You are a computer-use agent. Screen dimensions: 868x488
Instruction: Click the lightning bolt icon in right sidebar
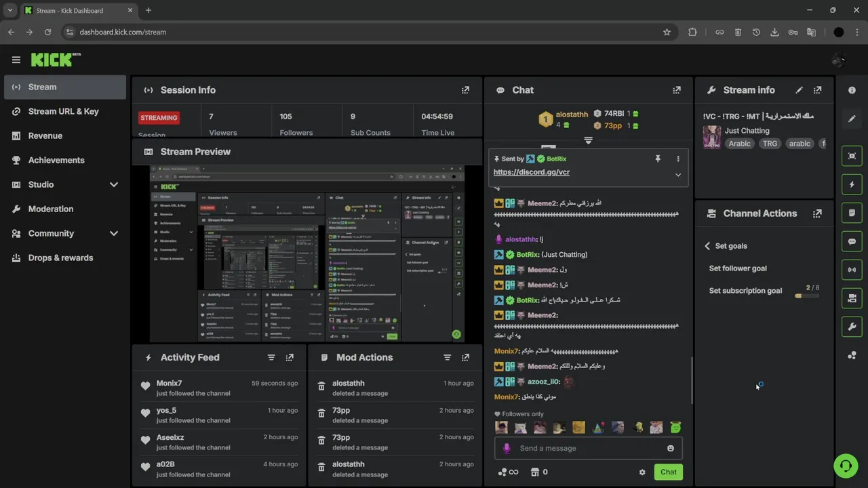click(x=852, y=184)
